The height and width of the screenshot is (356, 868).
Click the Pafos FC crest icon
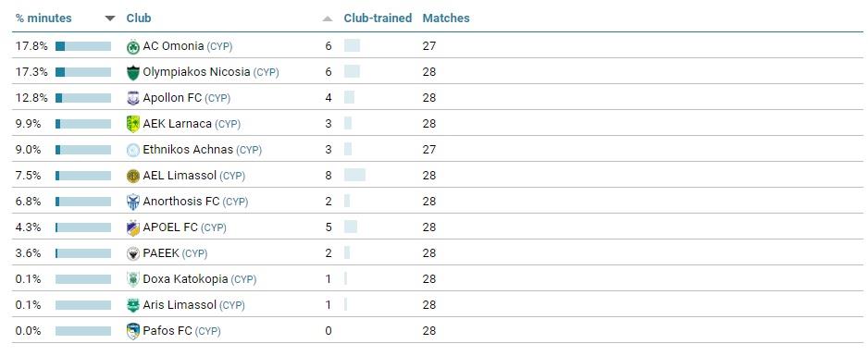pyautogui.click(x=133, y=331)
